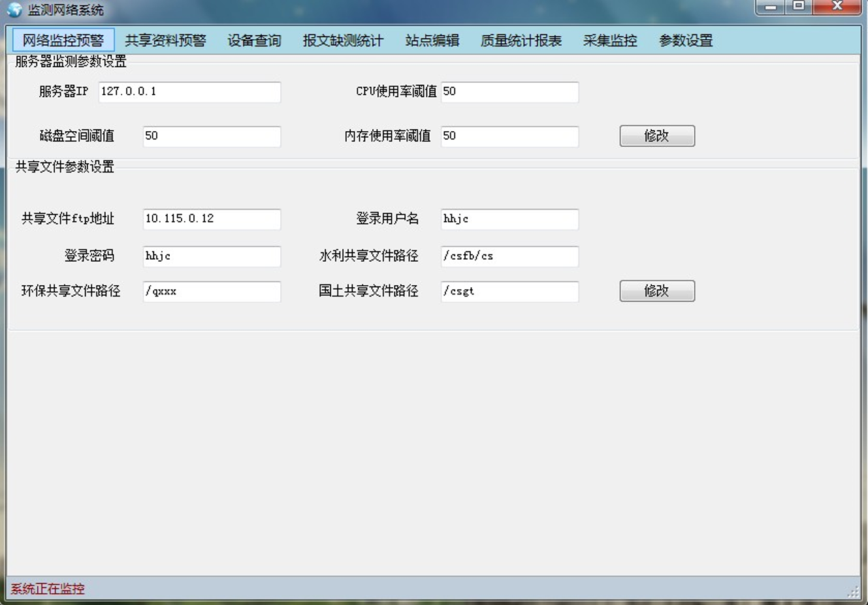
Task: Open the 采集监控 tab
Action: point(609,40)
